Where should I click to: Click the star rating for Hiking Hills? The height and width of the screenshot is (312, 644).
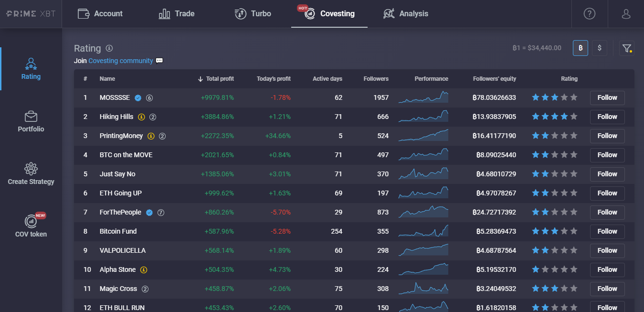click(x=554, y=117)
